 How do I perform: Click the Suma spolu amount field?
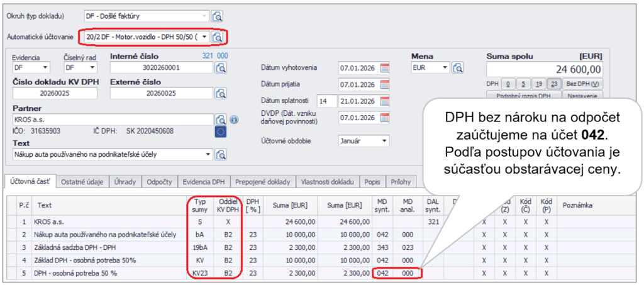(545, 69)
